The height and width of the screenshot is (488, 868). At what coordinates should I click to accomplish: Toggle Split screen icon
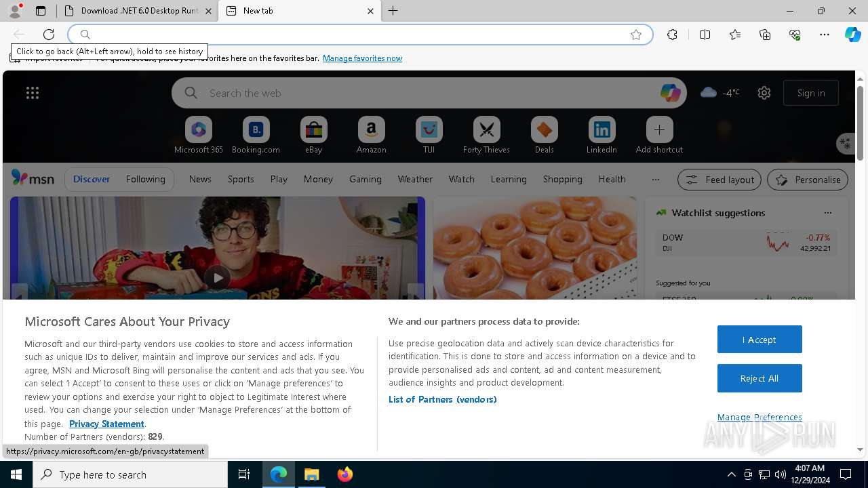pyautogui.click(x=705, y=35)
